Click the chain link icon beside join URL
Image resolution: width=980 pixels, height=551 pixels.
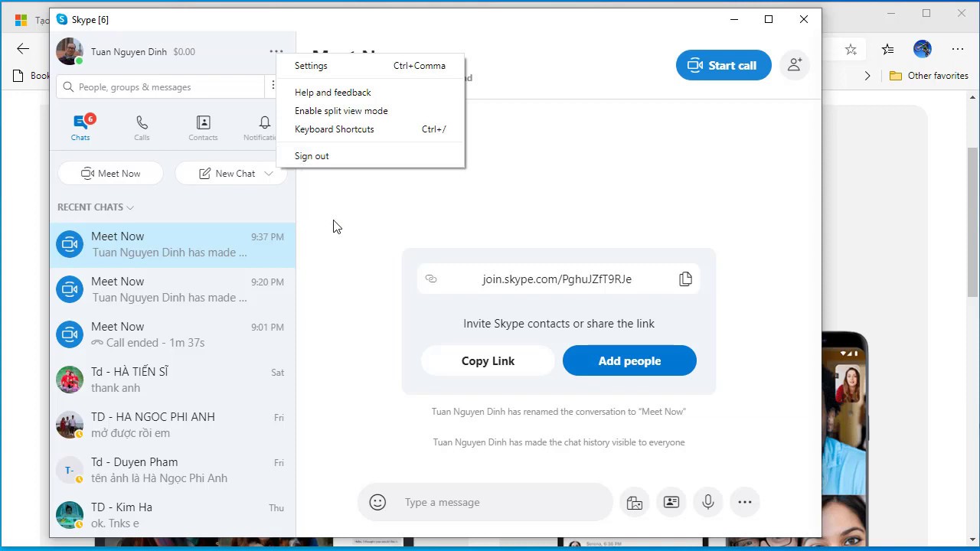(431, 279)
